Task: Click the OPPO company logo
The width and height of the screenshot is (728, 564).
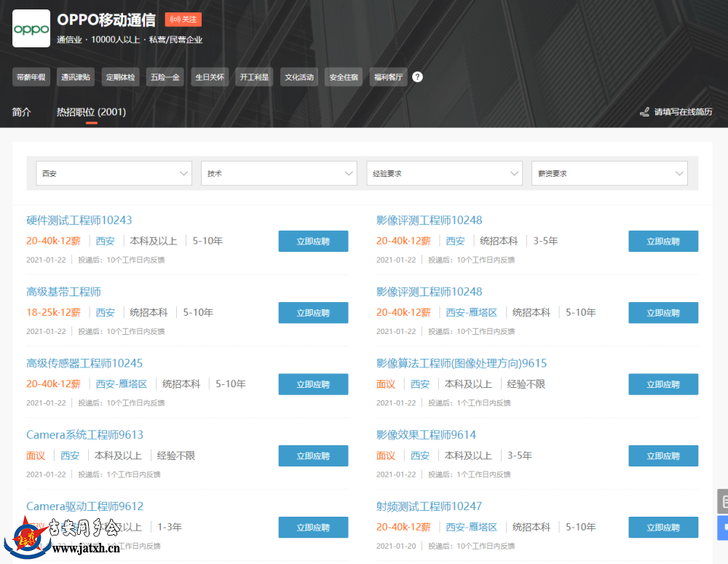Action: (31, 28)
